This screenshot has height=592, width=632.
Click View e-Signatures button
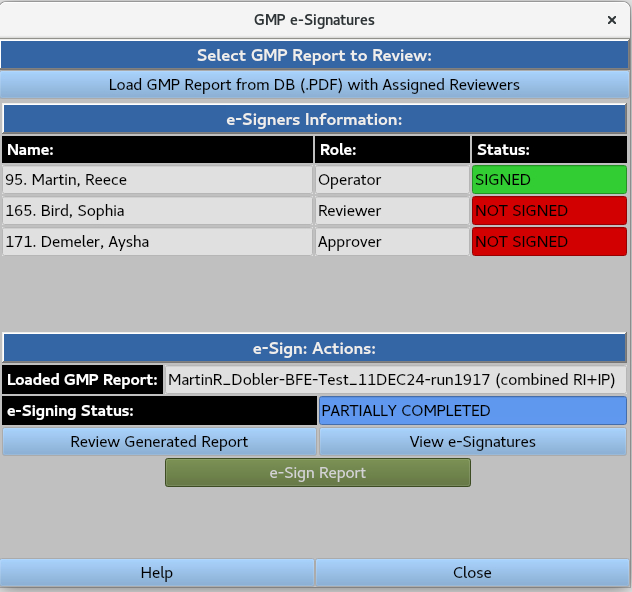(473, 442)
